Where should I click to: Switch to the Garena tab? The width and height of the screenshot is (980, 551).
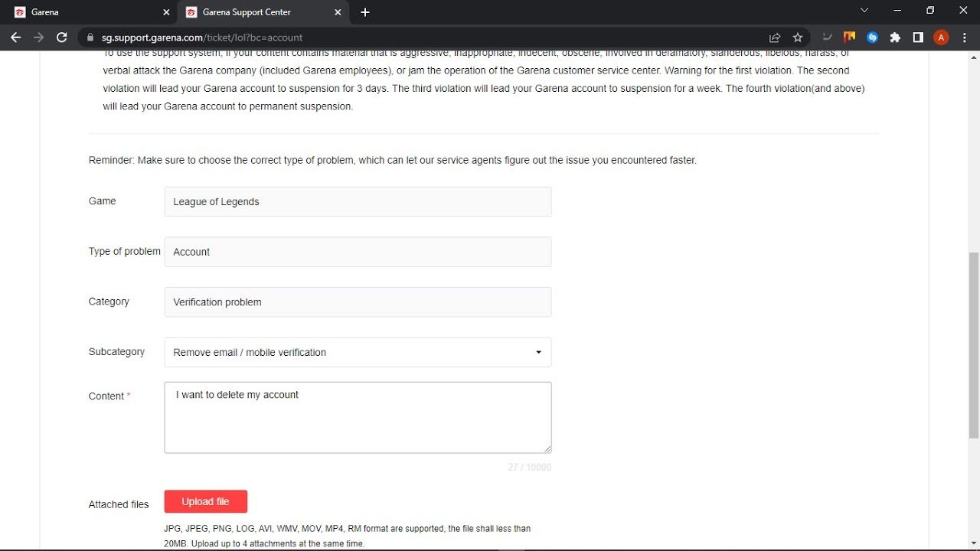click(90, 12)
